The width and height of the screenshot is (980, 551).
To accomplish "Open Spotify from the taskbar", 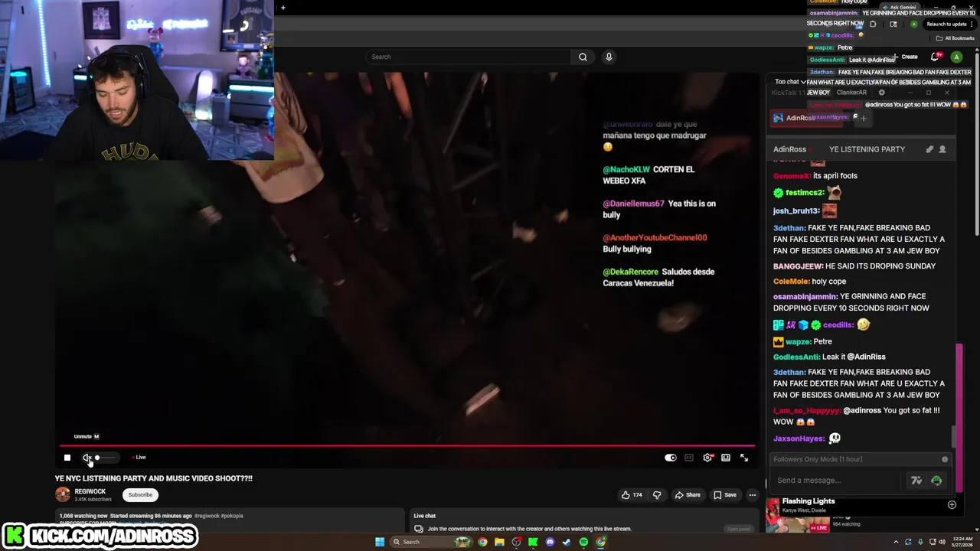I will pyautogui.click(x=583, y=542).
